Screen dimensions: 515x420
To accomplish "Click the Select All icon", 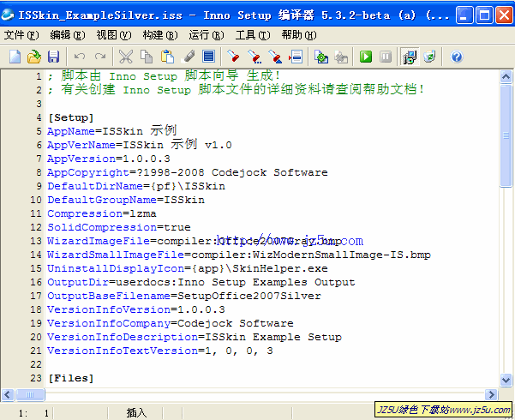I will point(208,57).
